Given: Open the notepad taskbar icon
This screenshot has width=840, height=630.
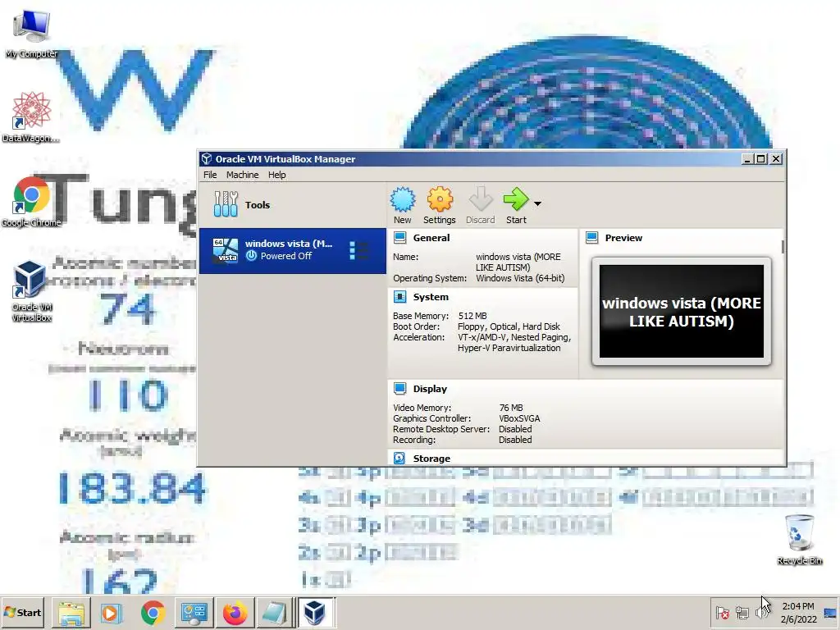Looking at the screenshot, I should pos(274,612).
